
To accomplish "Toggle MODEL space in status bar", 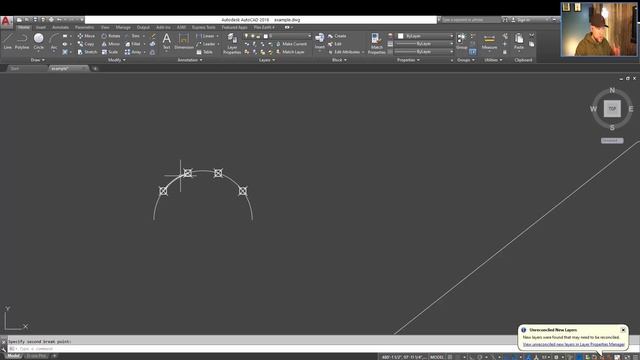I will click(437, 357).
